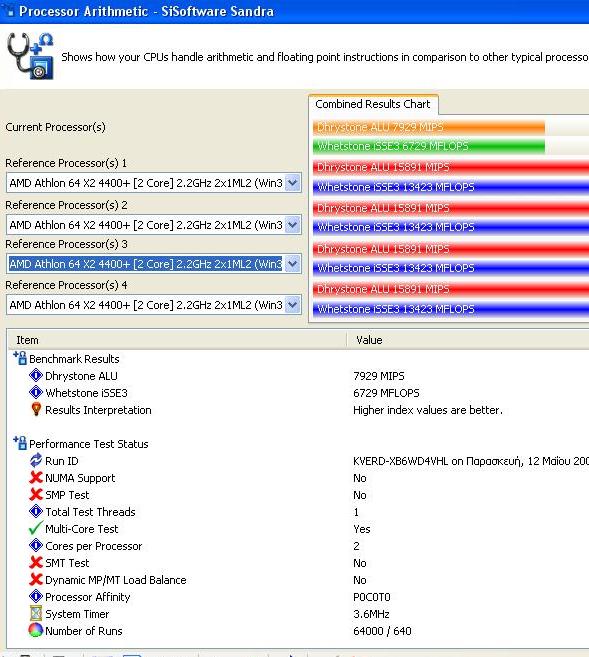Click the Whetstone iSSE3 info icon

point(36,392)
